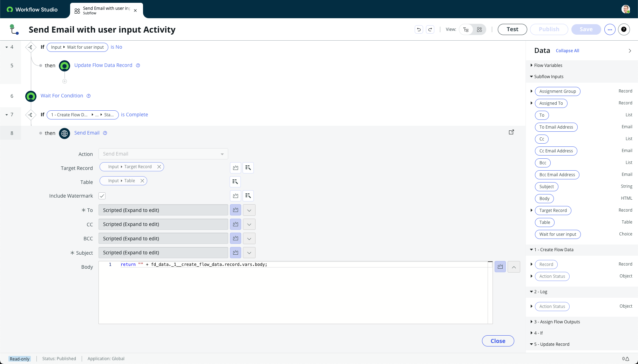
Task: Expand the 3 - Assign Flow Outputs section
Action: click(531, 322)
